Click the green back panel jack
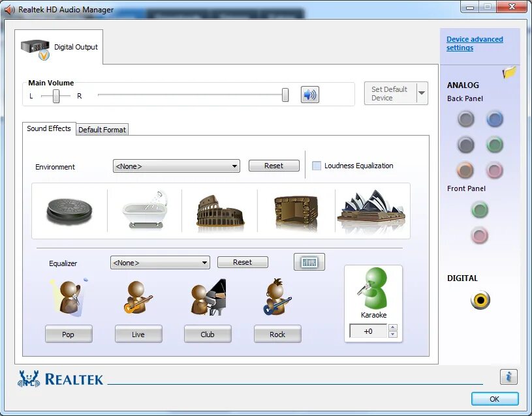532x416 pixels. coord(494,145)
